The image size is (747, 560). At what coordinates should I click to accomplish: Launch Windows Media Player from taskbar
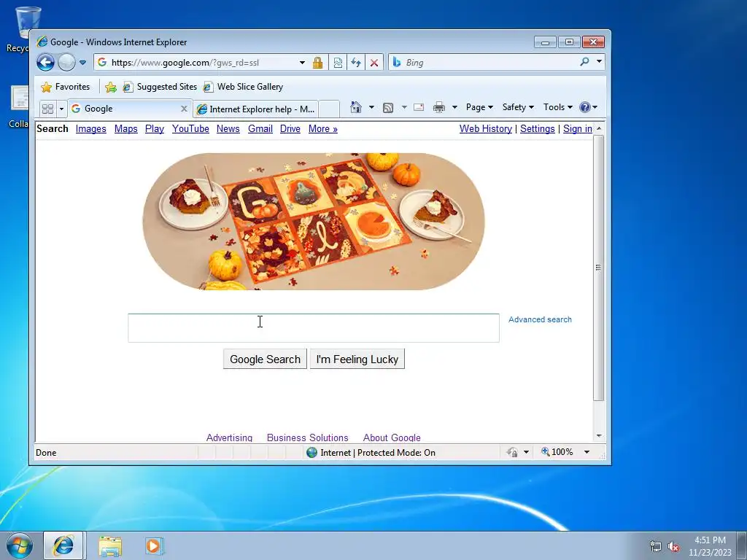[154, 545]
